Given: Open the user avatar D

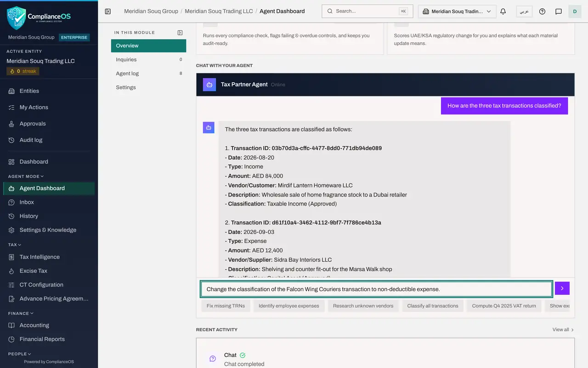Looking at the screenshot, I should coord(575,11).
